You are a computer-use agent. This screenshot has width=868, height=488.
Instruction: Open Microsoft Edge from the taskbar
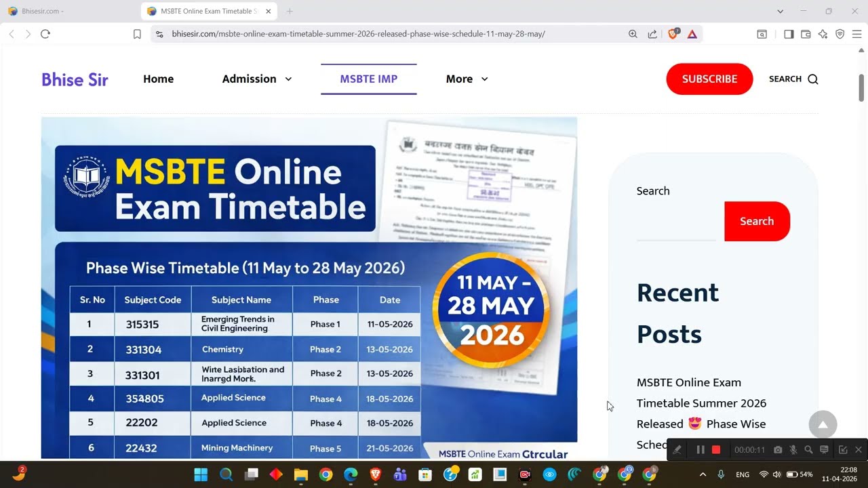click(351, 474)
